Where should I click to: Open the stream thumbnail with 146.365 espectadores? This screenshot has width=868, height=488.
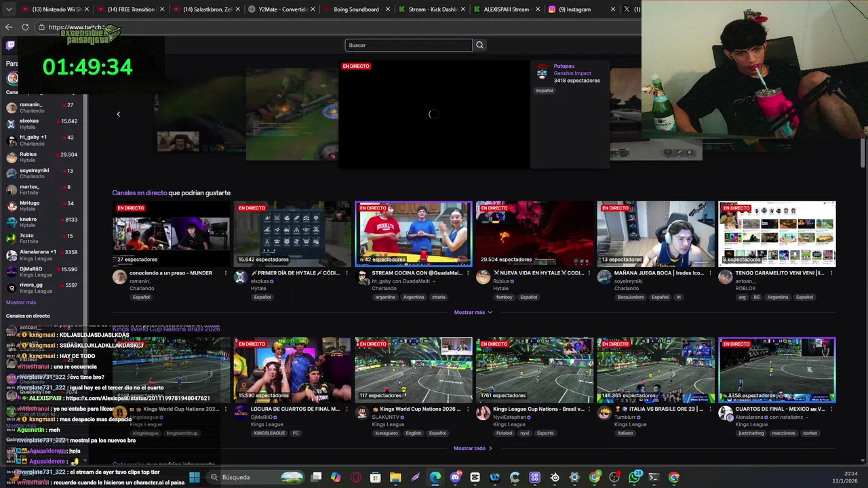click(656, 370)
